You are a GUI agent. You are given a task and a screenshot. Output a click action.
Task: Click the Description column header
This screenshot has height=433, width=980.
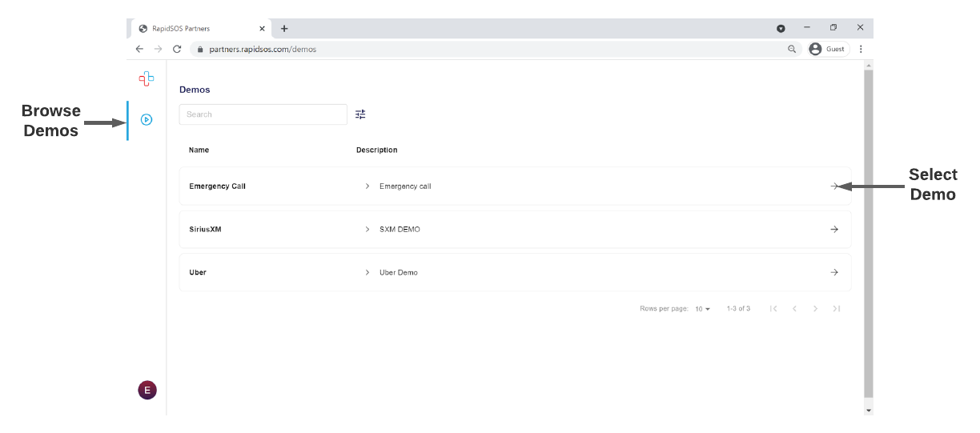coord(376,150)
